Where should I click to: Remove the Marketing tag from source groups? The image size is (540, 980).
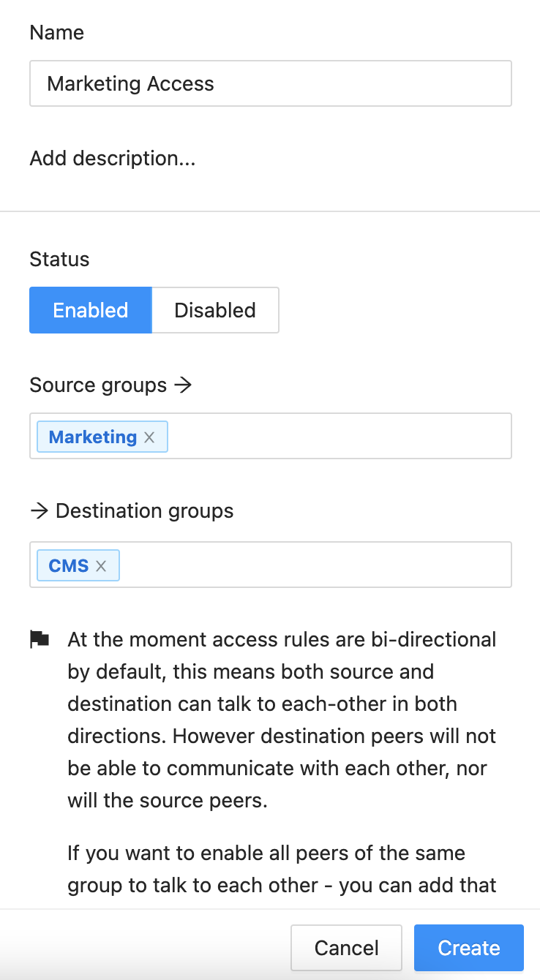pyautogui.click(x=149, y=437)
